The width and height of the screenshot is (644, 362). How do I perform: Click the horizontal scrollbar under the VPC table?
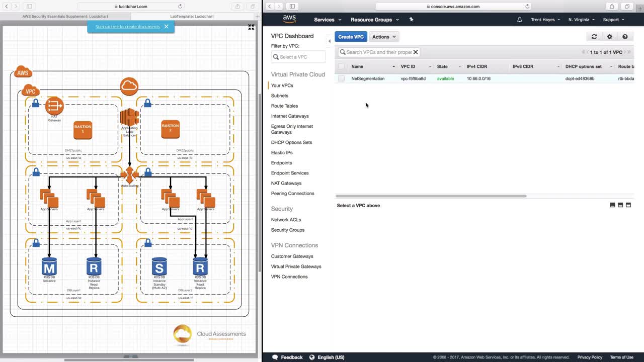tap(431, 196)
